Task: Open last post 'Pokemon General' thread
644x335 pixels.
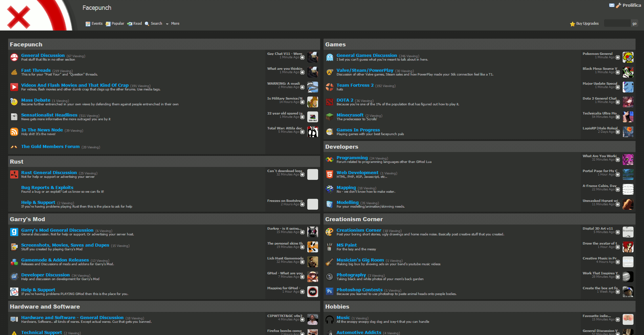Action: click(x=597, y=54)
